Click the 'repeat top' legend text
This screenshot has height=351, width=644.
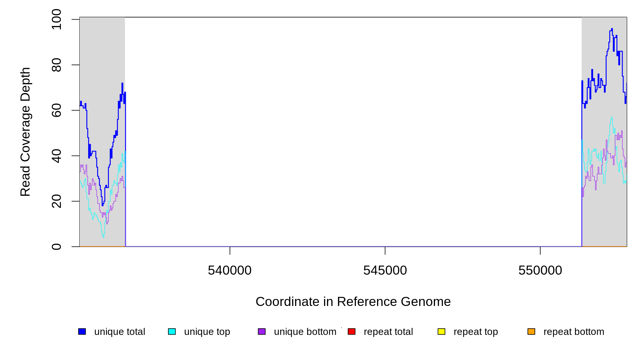click(x=476, y=332)
